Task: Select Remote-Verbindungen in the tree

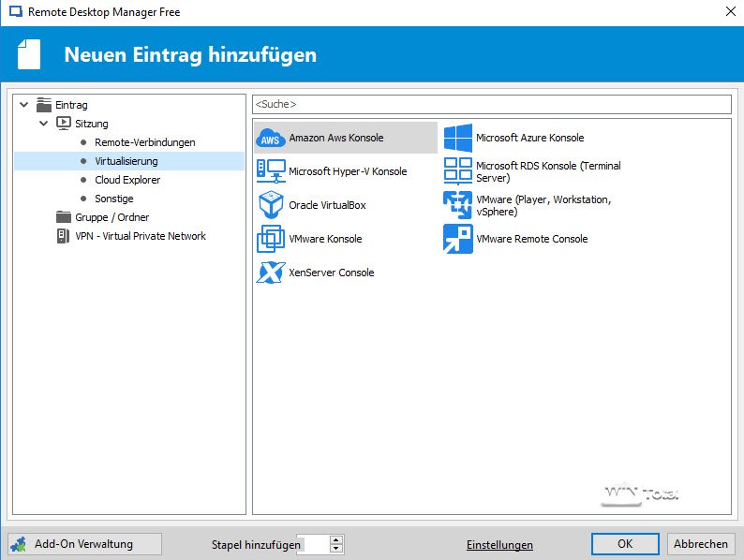Action: (144, 142)
